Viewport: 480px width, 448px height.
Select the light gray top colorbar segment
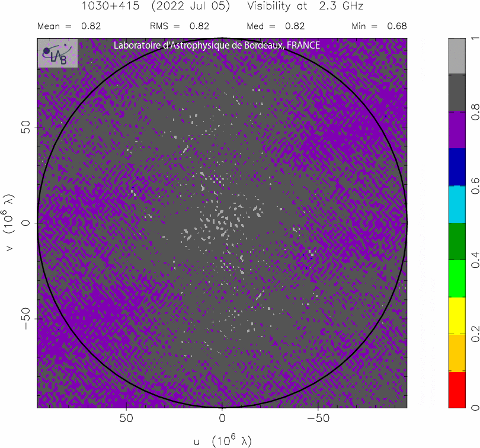pyautogui.click(x=457, y=56)
